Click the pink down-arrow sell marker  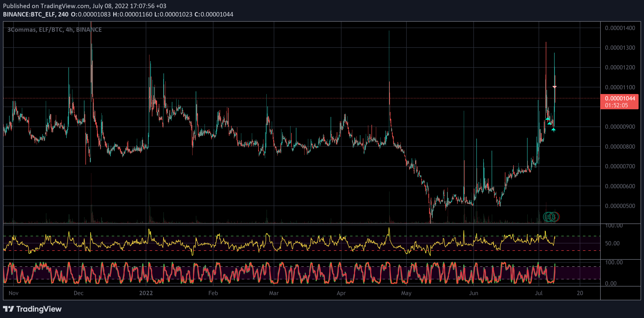(554, 87)
